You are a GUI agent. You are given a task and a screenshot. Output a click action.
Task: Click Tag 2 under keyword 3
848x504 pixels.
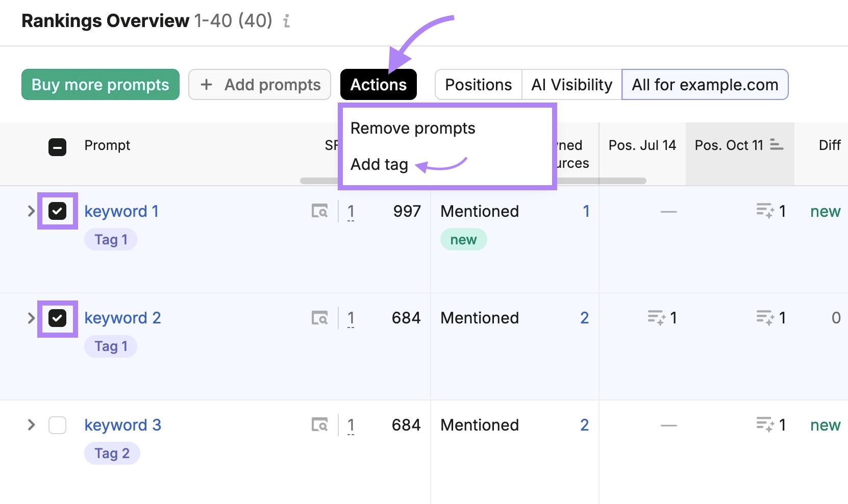(112, 453)
